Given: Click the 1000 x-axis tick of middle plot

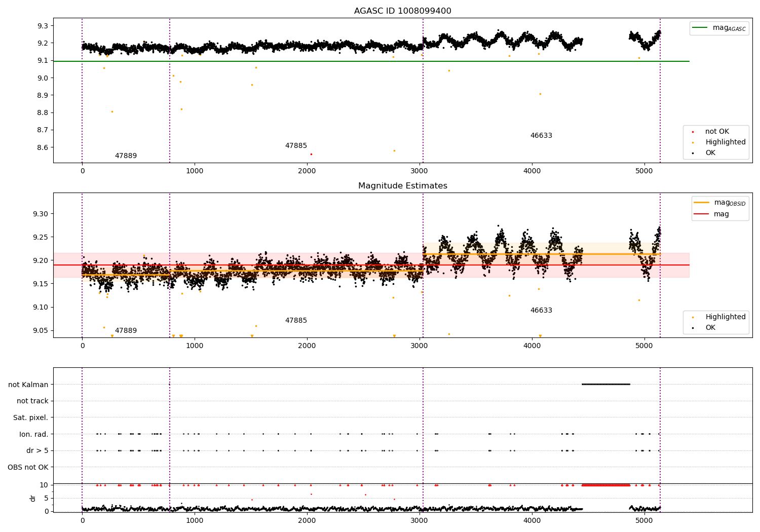Looking at the screenshot, I should pyautogui.click(x=195, y=346).
